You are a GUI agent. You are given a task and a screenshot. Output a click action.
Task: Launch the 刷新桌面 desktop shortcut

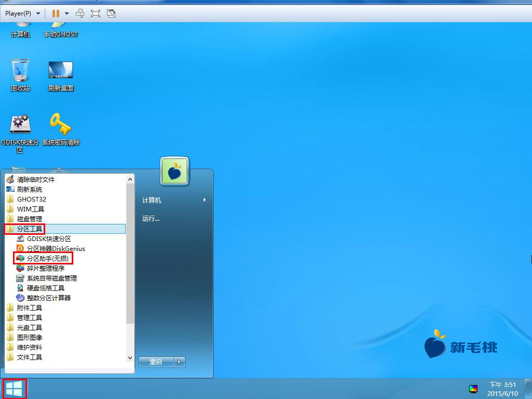point(61,75)
